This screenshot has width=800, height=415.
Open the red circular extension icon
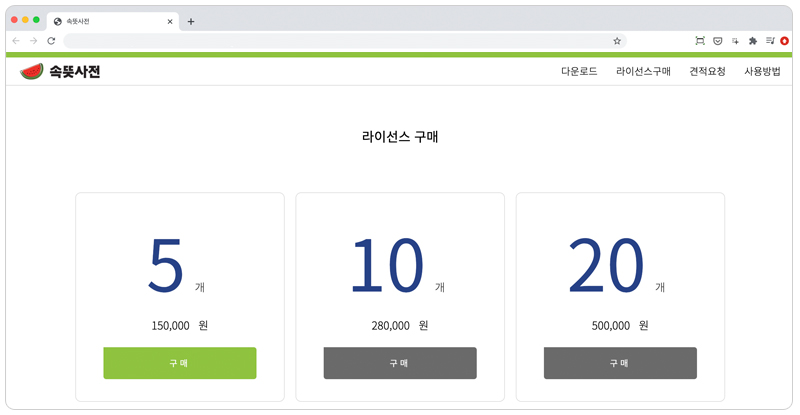tap(785, 41)
